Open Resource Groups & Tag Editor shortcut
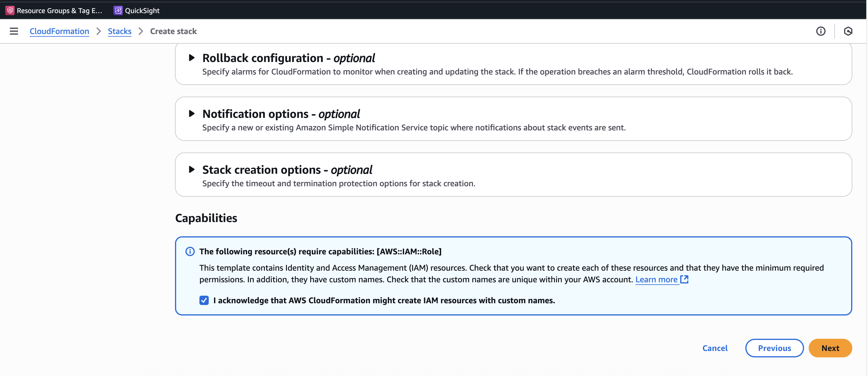The image size is (868, 376). pyautogui.click(x=59, y=10)
